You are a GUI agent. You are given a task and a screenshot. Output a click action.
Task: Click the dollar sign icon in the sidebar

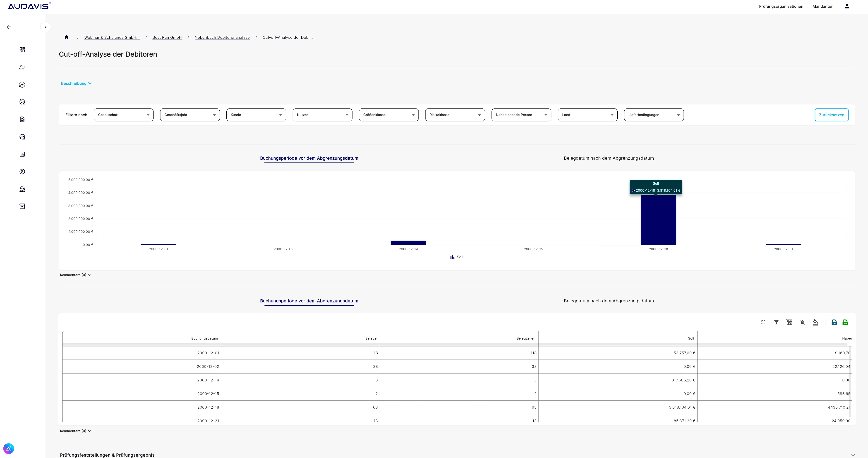click(x=22, y=171)
